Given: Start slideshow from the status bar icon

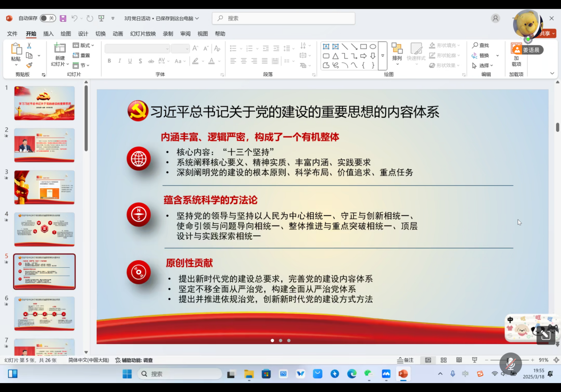Looking at the screenshot, I should click(x=474, y=360).
